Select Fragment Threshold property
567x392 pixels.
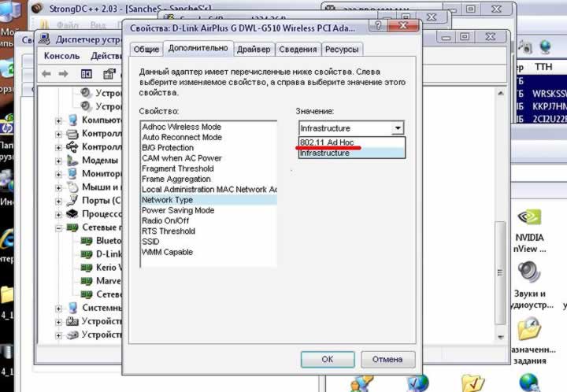[x=178, y=168]
